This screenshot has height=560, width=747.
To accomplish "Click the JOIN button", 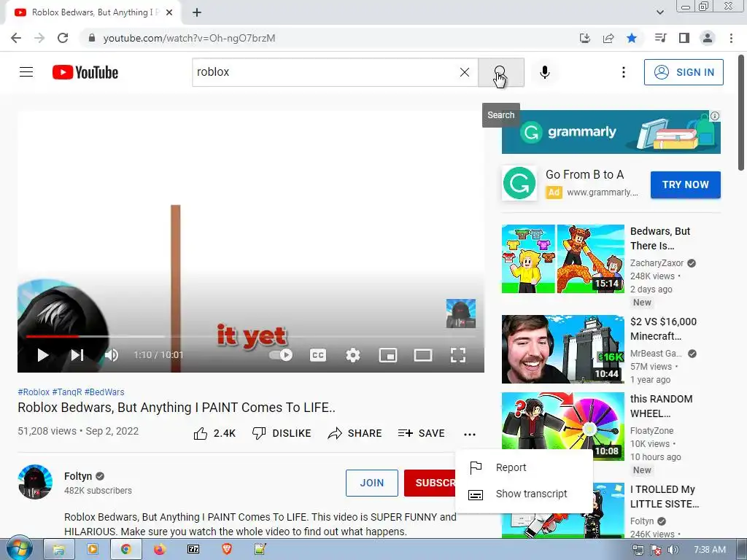I will [x=371, y=483].
